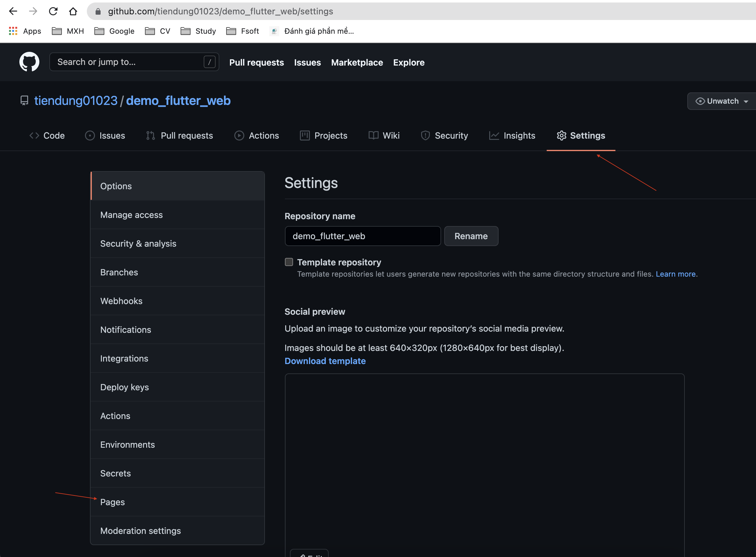Click the Rename button
This screenshot has height=557, width=756.
pyautogui.click(x=471, y=236)
